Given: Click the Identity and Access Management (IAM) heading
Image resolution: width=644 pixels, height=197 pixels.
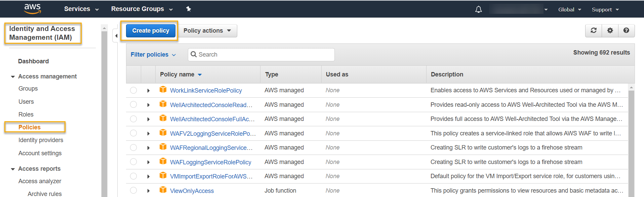Looking at the screenshot, I should click(x=42, y=33).
